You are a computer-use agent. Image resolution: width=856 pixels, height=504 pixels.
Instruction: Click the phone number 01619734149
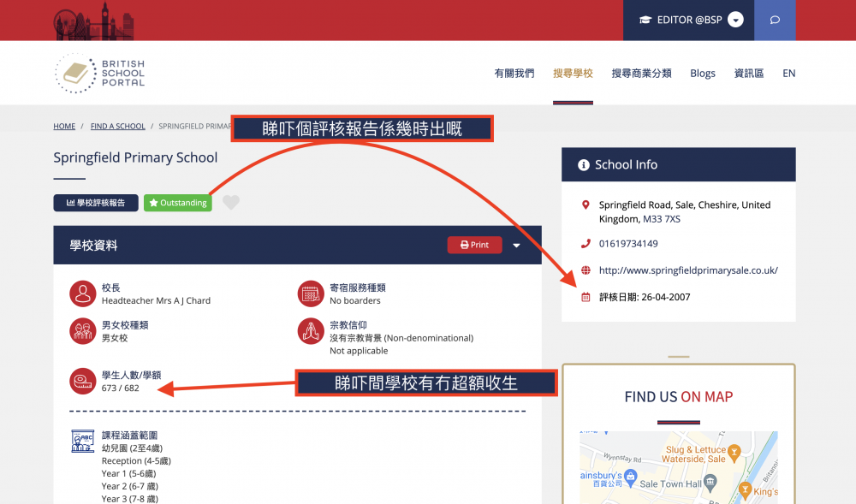[628, 244]
